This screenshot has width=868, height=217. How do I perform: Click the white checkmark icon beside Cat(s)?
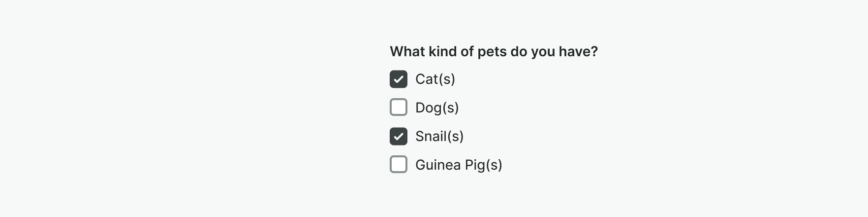pos(399,79)
